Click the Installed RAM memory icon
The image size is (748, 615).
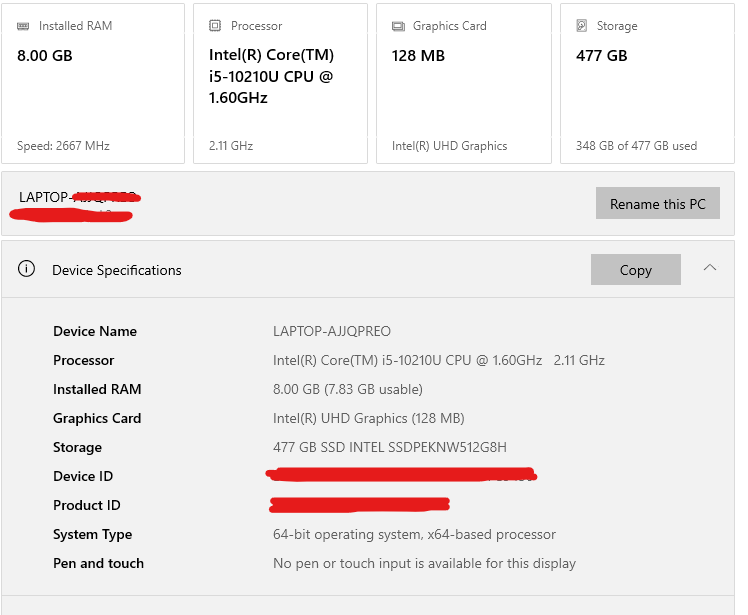click(x=23, y=26)
